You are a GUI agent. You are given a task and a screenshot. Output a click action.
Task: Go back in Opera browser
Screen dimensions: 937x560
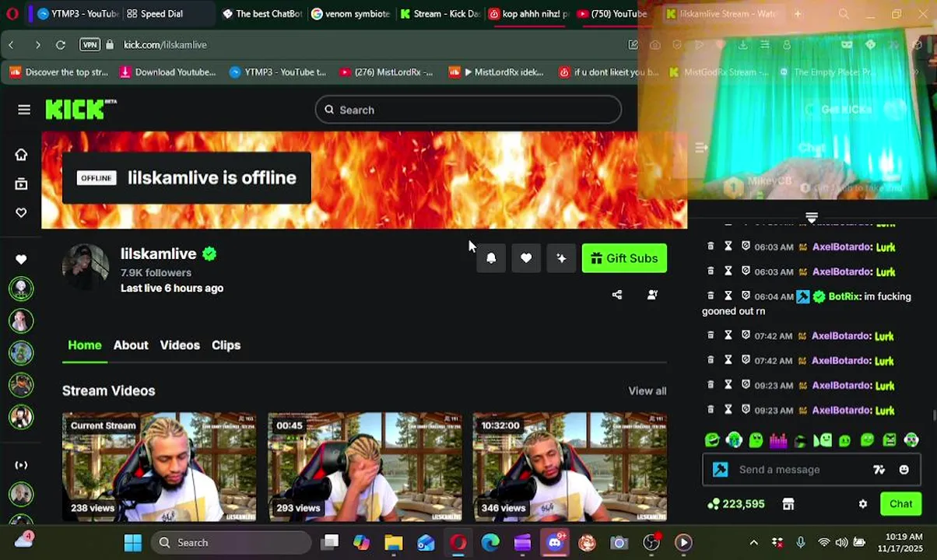click(x=12, y=45)
